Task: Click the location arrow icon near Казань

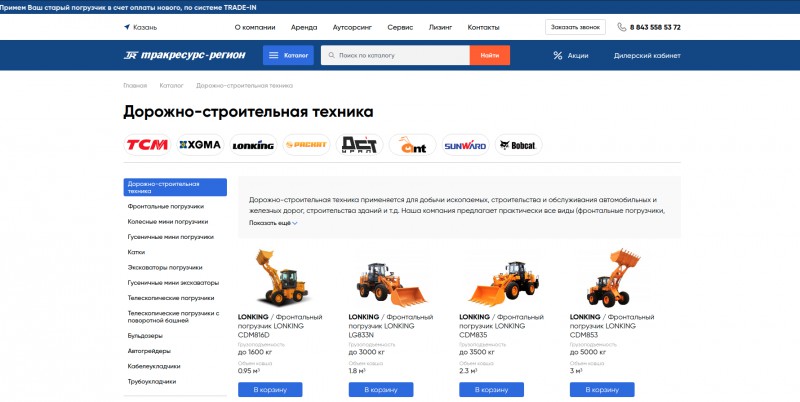Action: [127, 27]
